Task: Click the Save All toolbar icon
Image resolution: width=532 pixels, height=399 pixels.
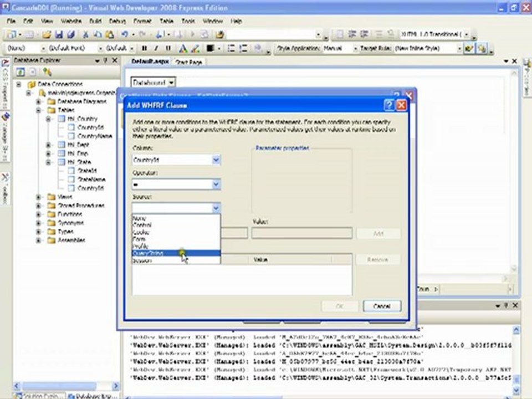Action: coord(70,34)
